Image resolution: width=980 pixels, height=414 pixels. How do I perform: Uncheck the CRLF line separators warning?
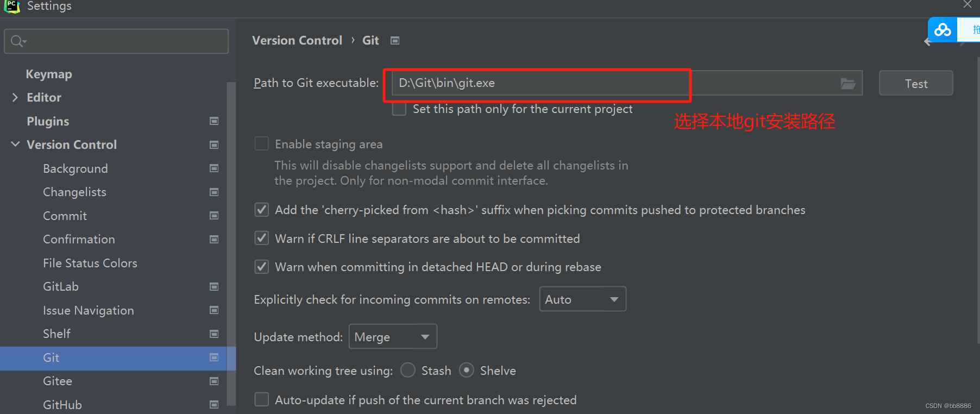point(261,238)
